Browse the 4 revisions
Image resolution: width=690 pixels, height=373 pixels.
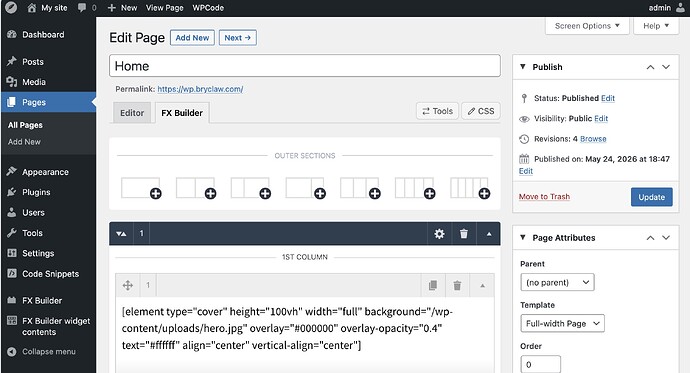click(x=593, y=139)
